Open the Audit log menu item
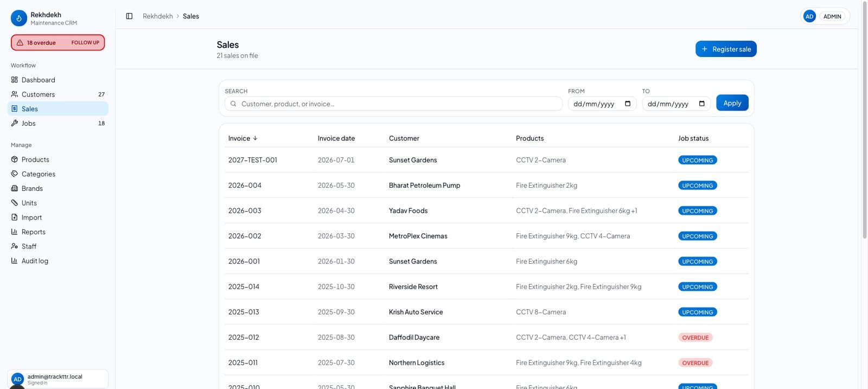 pyautogui.click(x=58, y=261)
